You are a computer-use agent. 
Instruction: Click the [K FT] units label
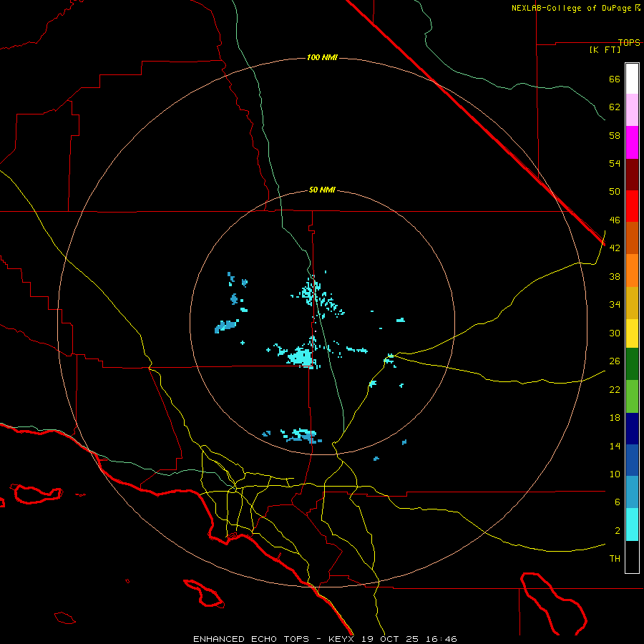[x=605, y=49]
